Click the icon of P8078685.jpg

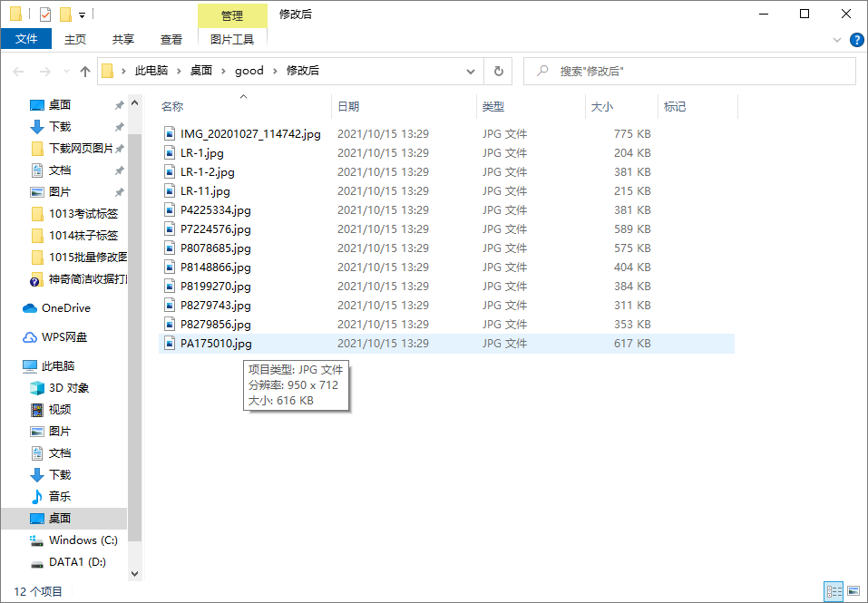(x=170, y=248)
